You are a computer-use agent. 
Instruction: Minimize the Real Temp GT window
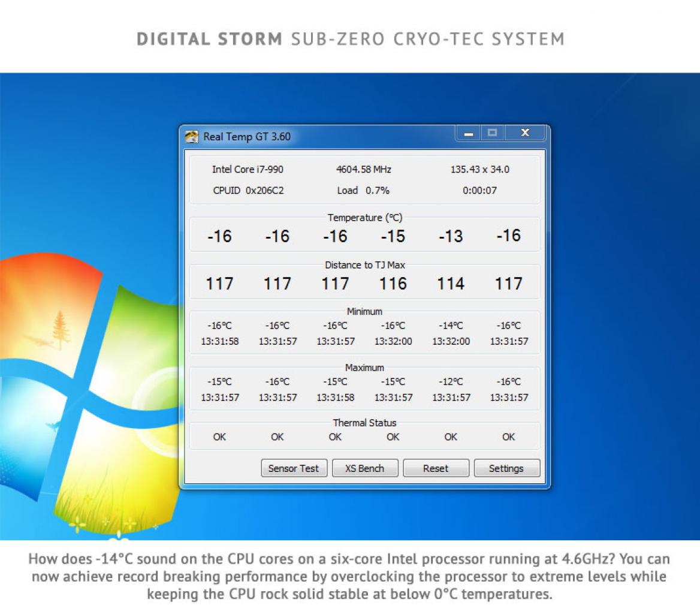tap(468, 133)
